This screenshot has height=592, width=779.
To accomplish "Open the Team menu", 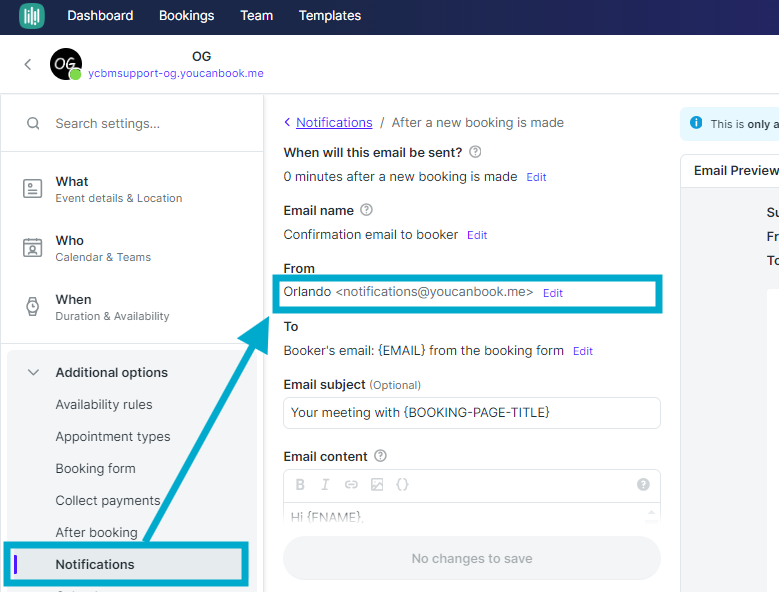I will pyautogui.click(x=257, y=15).
